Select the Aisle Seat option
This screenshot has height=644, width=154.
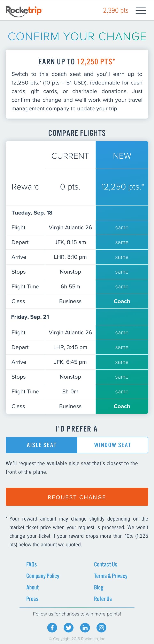tap(41, 445)
